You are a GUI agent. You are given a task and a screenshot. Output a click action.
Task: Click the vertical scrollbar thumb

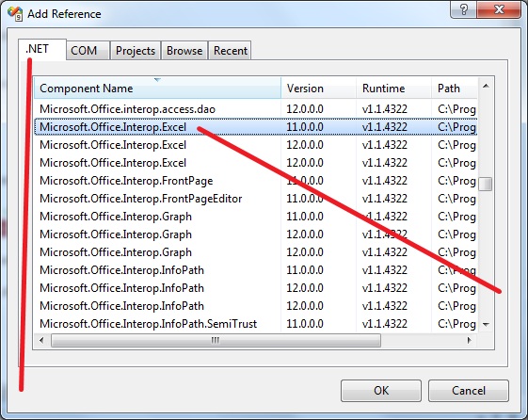coord(486,184)
